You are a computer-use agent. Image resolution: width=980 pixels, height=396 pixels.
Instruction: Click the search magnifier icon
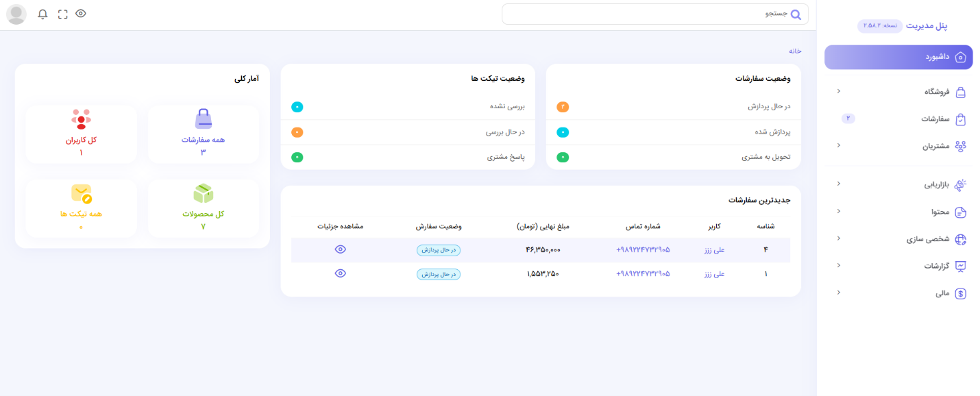[x=796, y=14]
